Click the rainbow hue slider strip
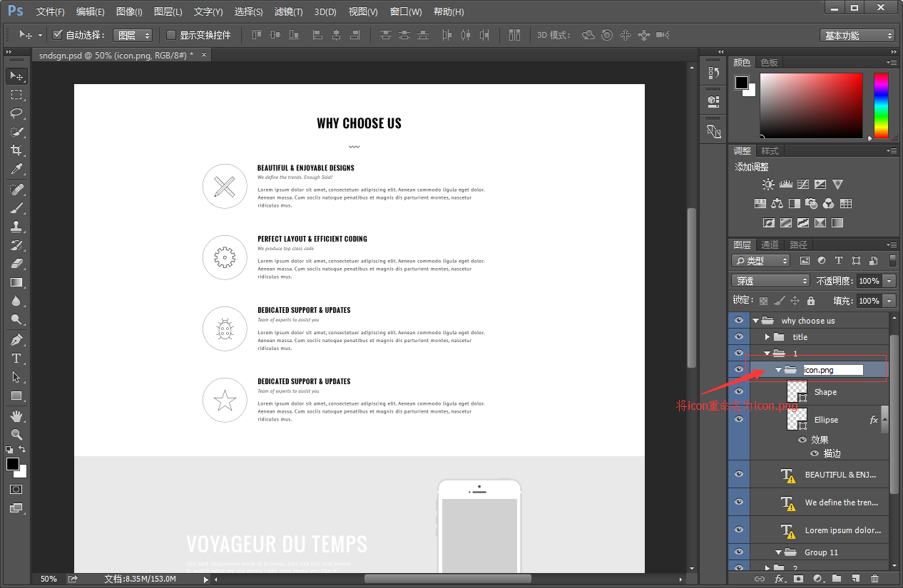Image resolution: width=903 pixels, height=588 pixels. coord(882,105)
